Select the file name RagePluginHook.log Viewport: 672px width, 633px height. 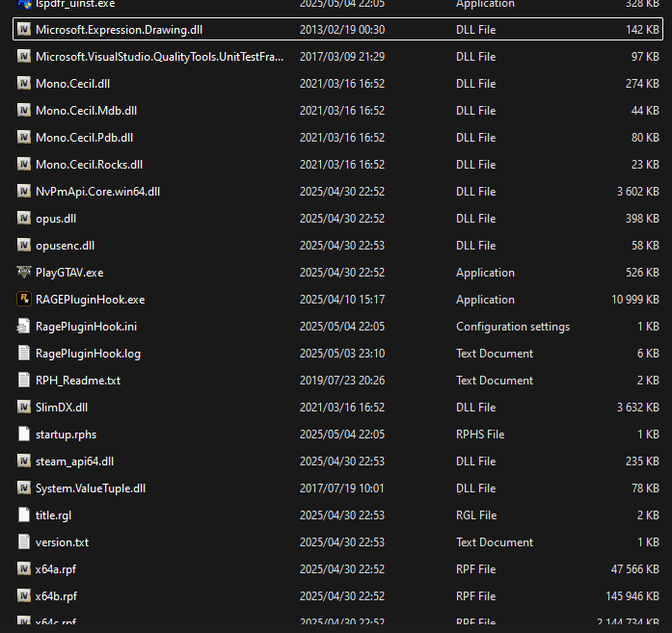pyautogui.click(x=88, y=354)
